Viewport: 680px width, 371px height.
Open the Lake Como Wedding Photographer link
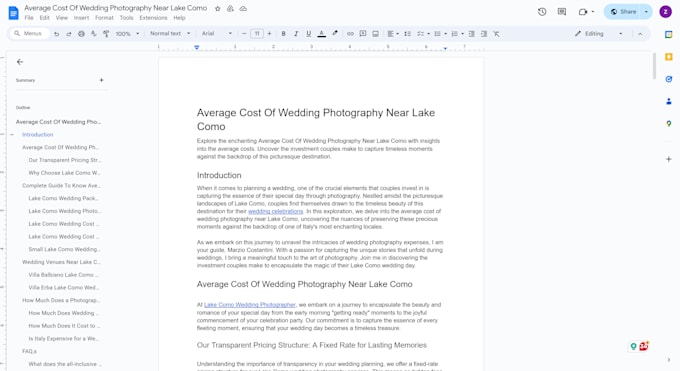(x=250, y=305)
